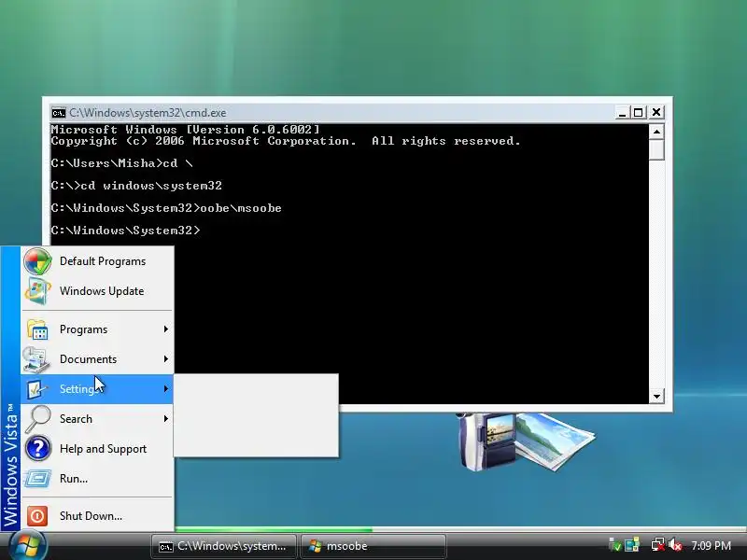The height and width of the screenshot is (560, 747).
Task: Click the tray security shield icon
Action: [x=615, y=545]
